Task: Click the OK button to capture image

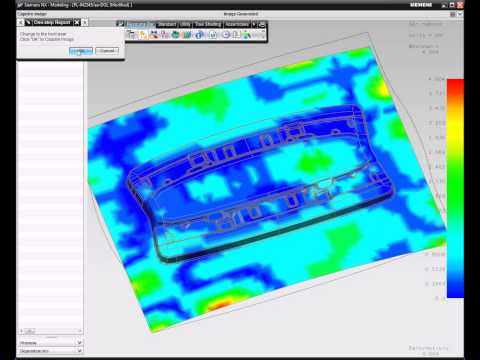Action: [x=81, y=51]
